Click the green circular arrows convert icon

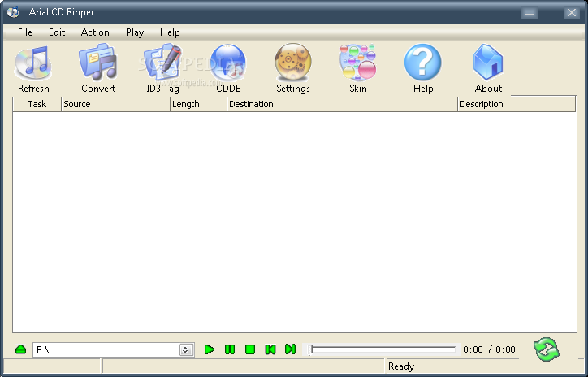(x=547, y=349)
